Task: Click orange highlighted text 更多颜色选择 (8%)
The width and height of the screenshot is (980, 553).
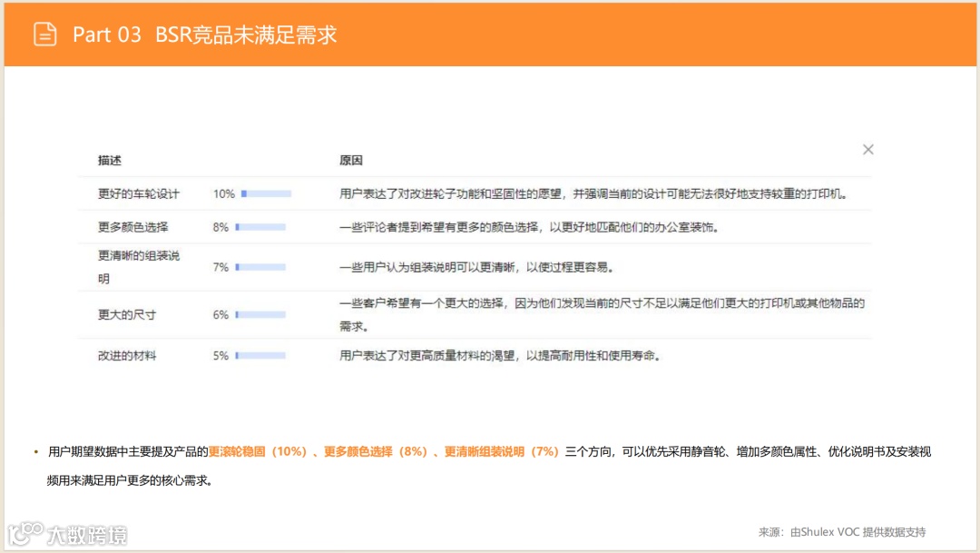Action: [375, 451]
